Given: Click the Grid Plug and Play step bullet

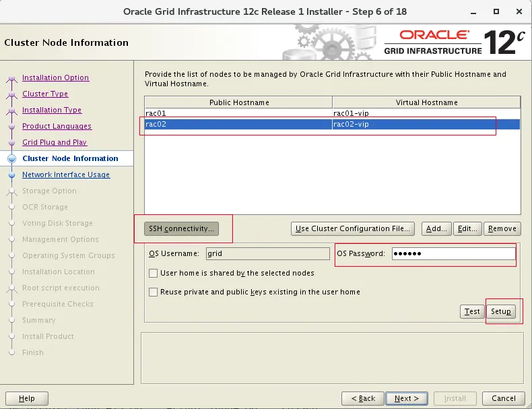Looking at the screenshot, I should pos(12,143).
